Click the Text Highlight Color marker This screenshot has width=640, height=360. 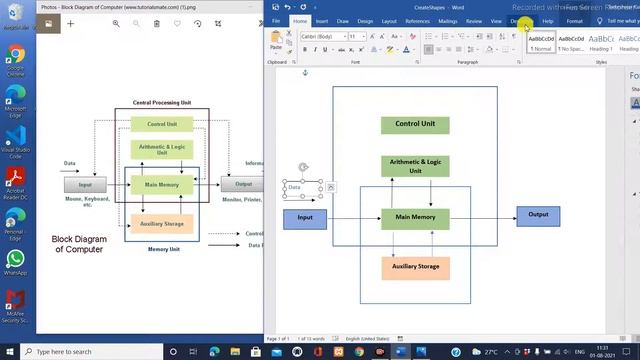click(x=390, y=49)
